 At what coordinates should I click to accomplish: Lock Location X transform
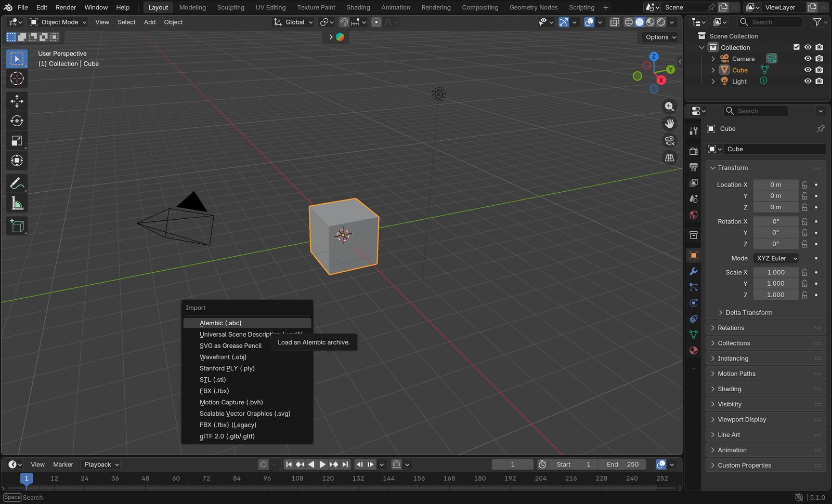[804, 184]
